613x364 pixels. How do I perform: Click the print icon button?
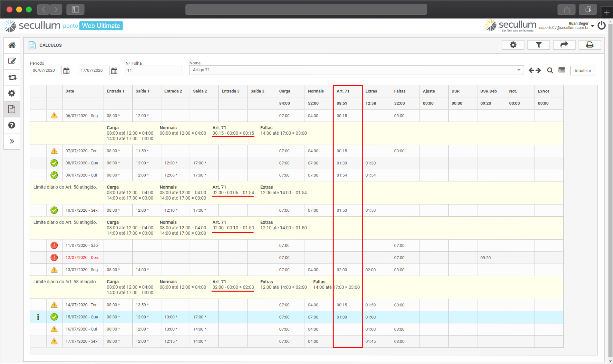(x=589, y=45)
